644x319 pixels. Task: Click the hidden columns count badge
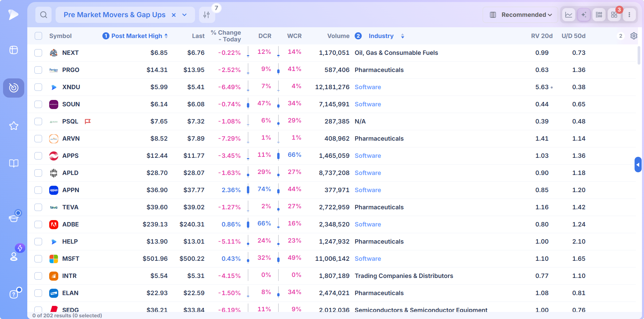tap(621, 36)
